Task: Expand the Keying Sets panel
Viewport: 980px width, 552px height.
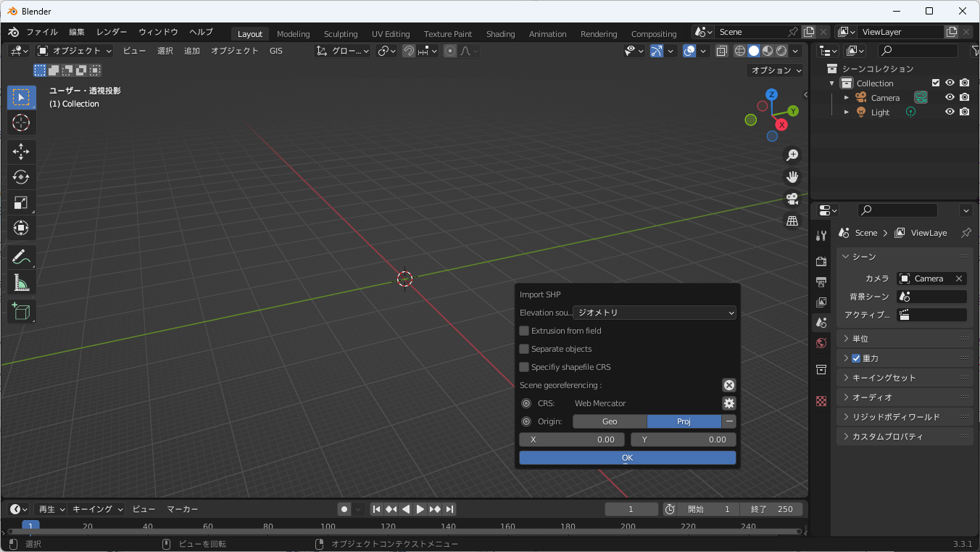Action: point(905,378)
